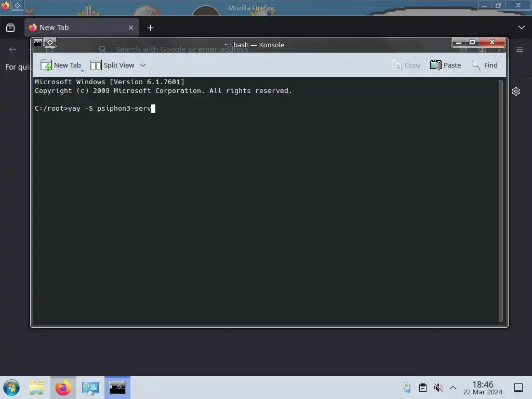Click the Copy button in Konsole
The width and height of the screenshot is (532, 399).
tap(406, 65)
